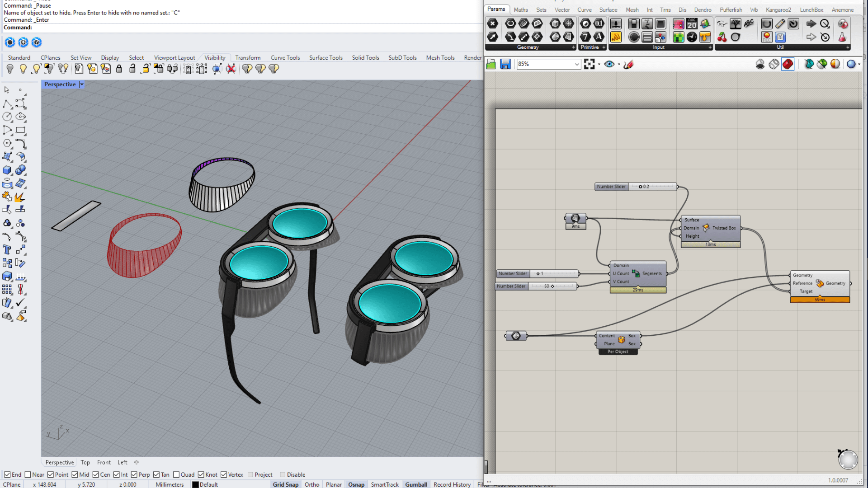Enable shaded preview mode (red cylinder icon)

click(788, 64)
